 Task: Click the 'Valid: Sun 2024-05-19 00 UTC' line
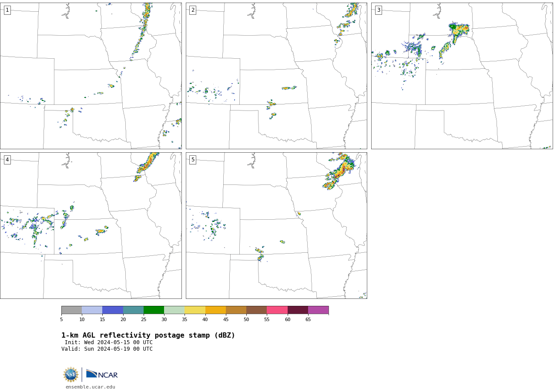click(x=107, y=349)
